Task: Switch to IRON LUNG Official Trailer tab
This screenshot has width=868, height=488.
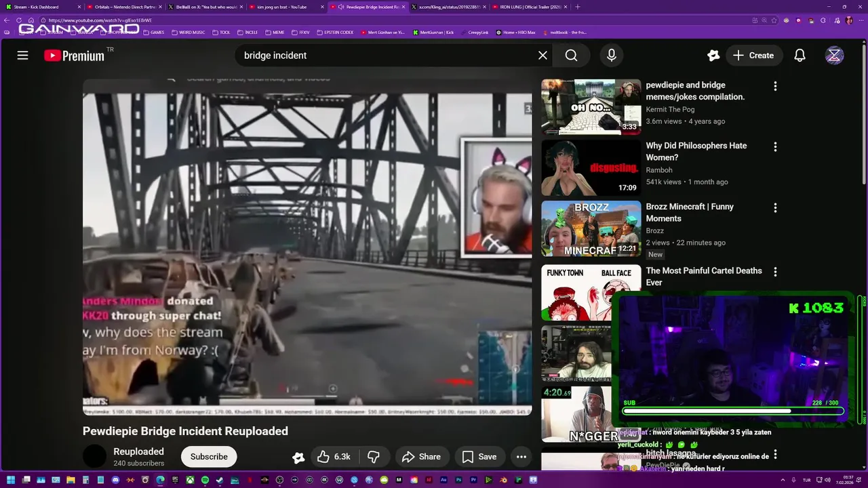Action: tap(529, 7)
